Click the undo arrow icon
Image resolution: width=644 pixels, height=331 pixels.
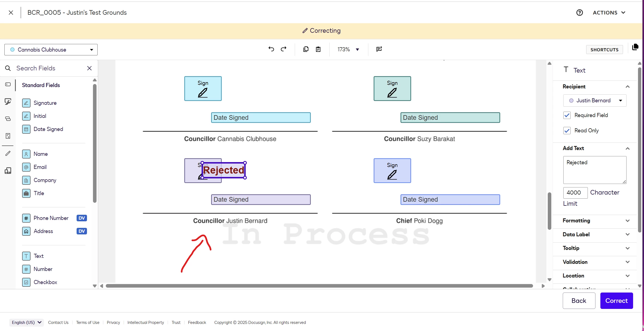click(x=271, y=49)
